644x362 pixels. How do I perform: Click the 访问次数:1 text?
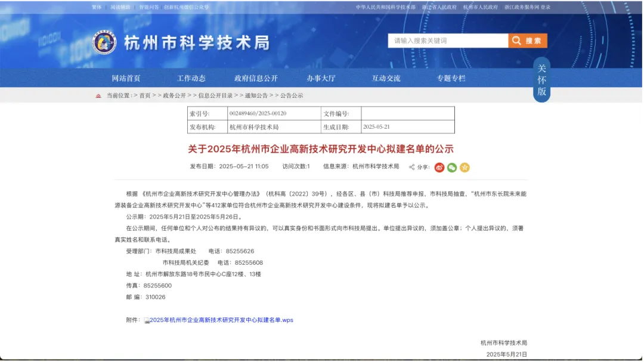coord(296,166)
